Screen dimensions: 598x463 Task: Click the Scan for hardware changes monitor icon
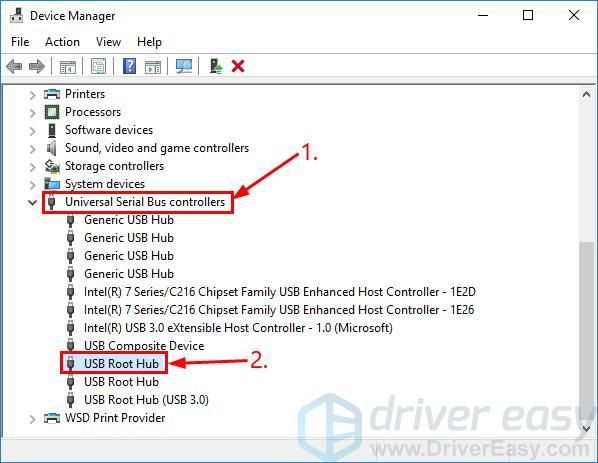coord(184,66)
